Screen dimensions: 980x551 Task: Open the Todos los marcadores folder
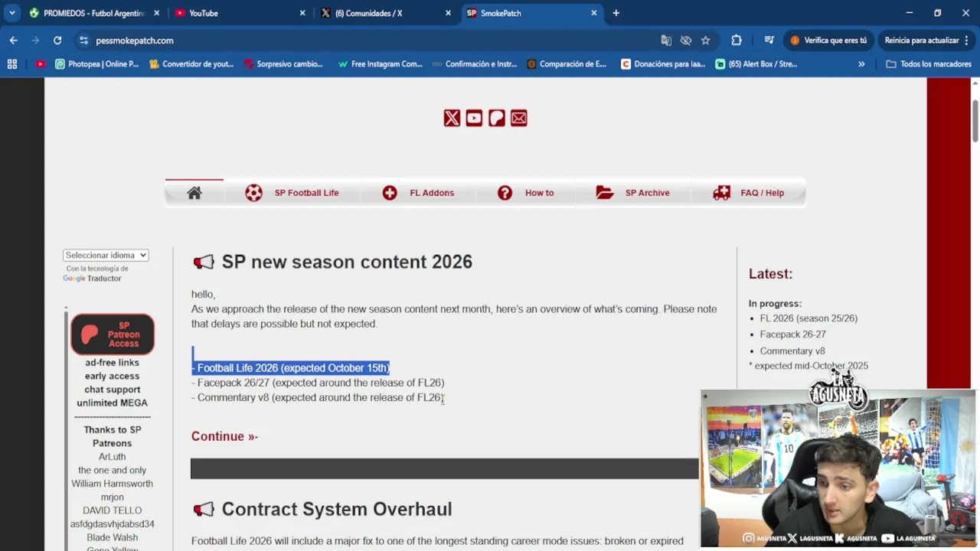point(929,64)
